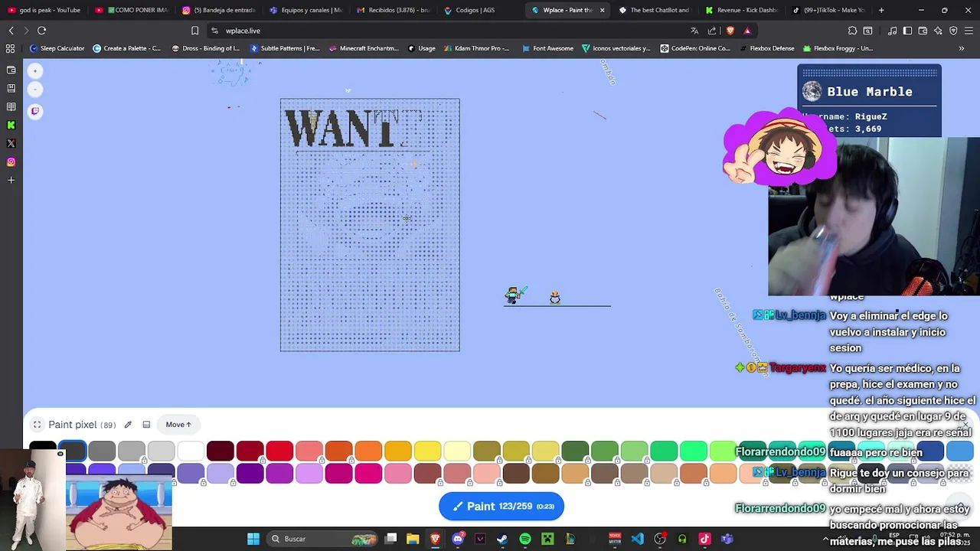
Task: Open the Sleep Calculator bookmark
Action: [57, 48]
